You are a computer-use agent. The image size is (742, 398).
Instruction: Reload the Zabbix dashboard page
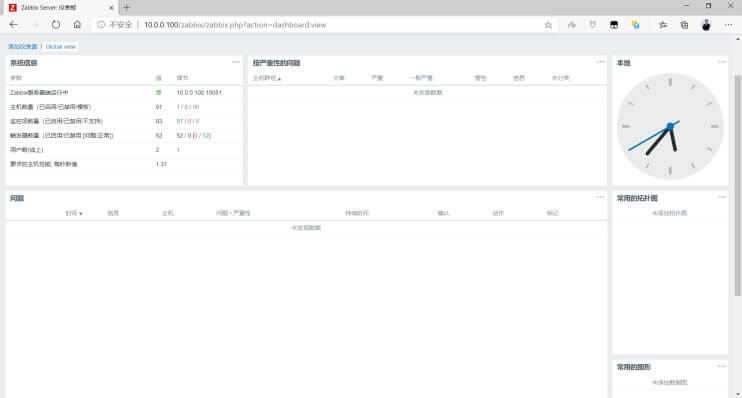coord(56,25)
